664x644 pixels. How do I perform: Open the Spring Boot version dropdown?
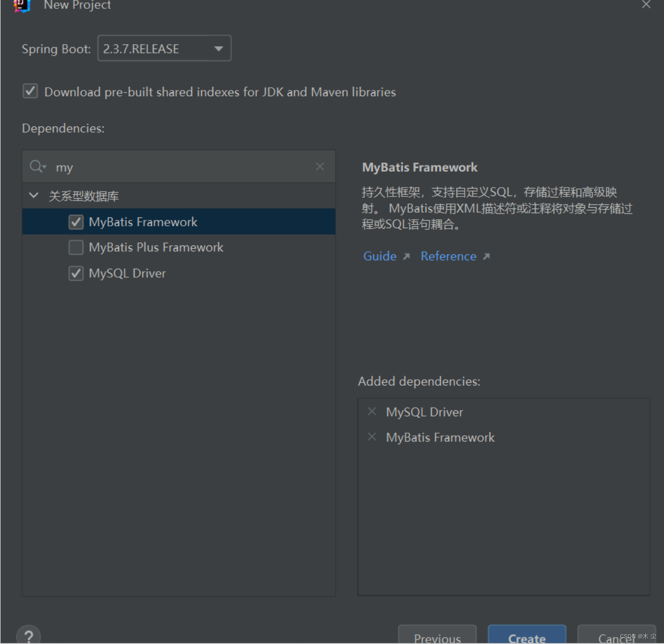click(164, 49)
